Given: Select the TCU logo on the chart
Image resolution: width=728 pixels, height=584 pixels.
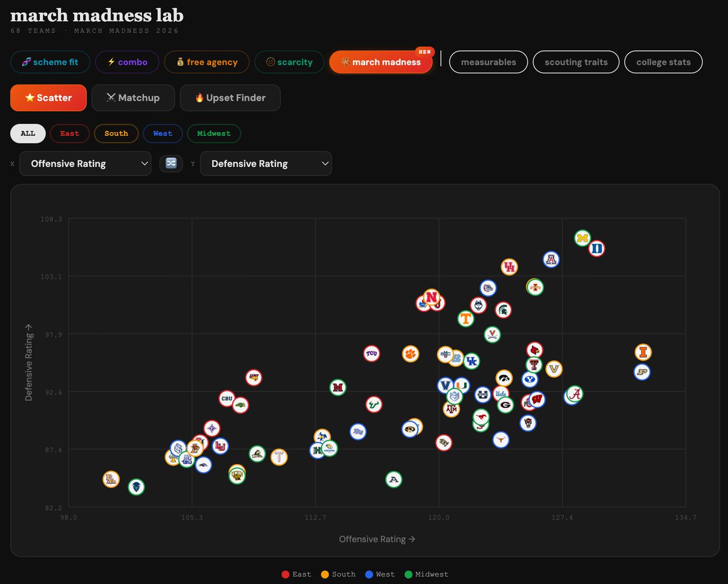Looking at the screenshot, I should click(372, 353).
